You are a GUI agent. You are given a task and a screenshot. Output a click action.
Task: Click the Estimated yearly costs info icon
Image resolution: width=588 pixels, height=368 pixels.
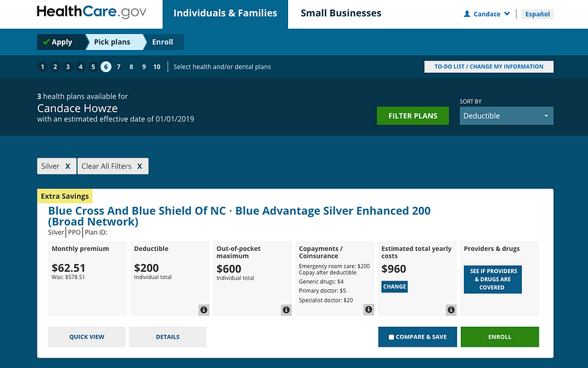pos(451,310)
